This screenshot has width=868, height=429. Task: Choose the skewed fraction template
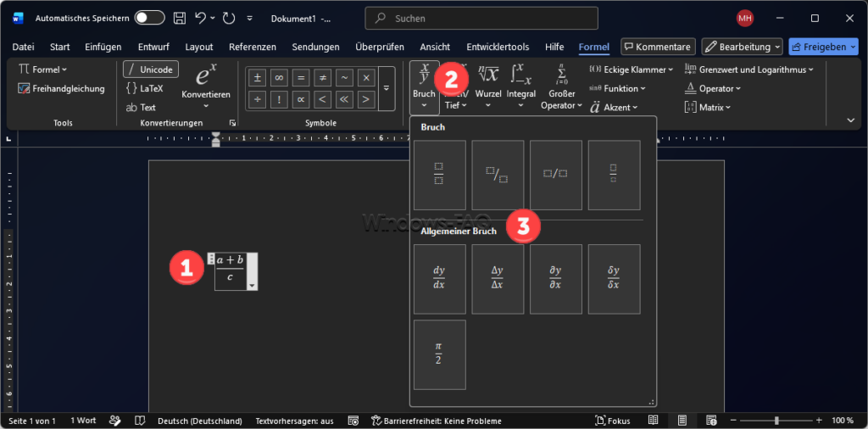pos(498,175)
